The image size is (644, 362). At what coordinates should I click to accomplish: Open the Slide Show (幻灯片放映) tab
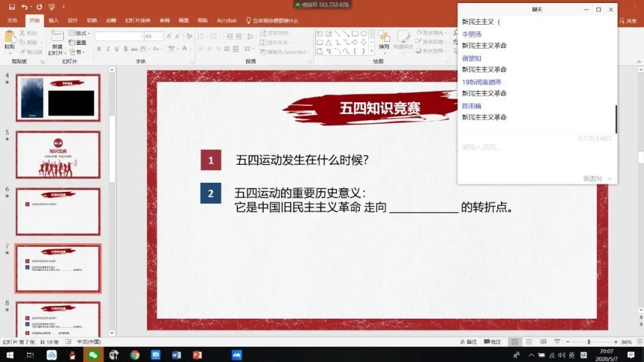[x=138, y=20]
